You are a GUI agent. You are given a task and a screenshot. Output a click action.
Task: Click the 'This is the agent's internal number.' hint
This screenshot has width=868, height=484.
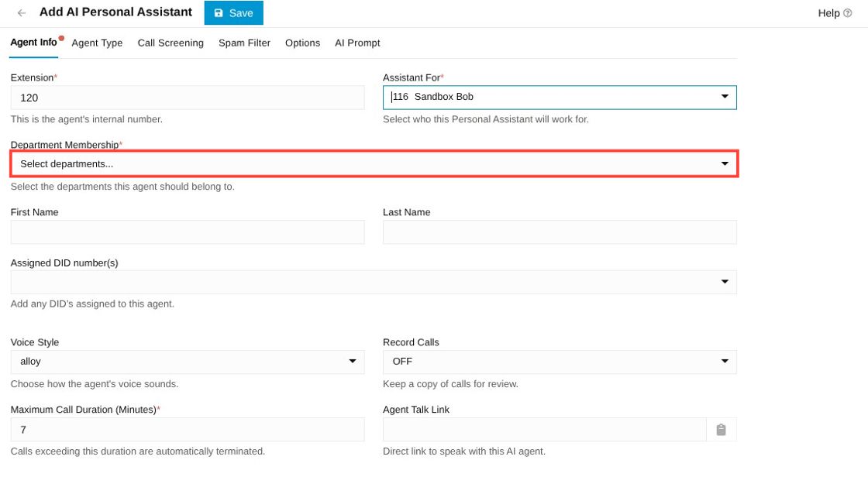click(x=86, y=119)
